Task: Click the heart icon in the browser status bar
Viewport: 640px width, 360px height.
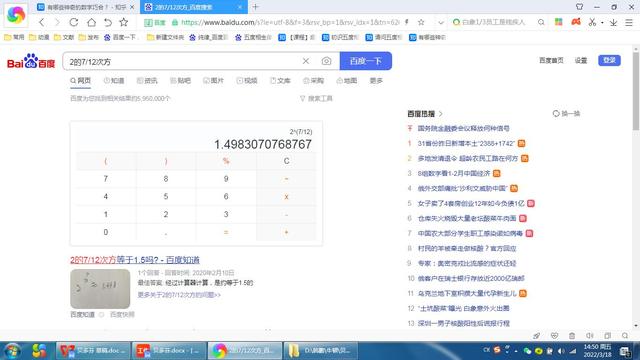Action: (x=554, y=336)
